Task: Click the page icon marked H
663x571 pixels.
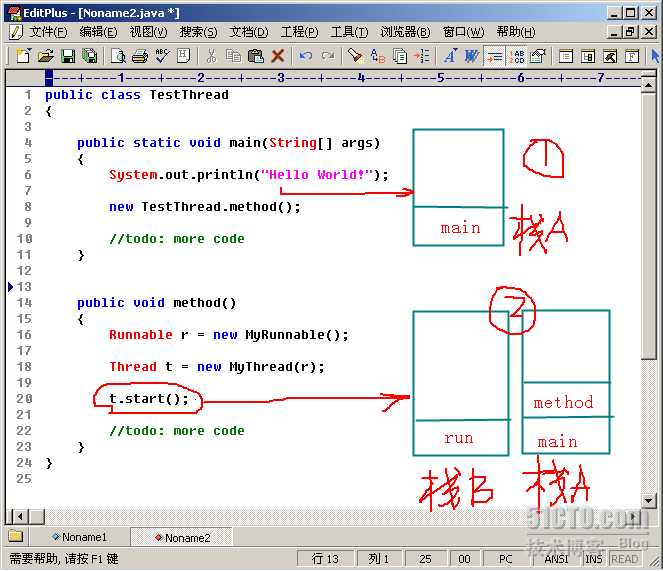Action: [183, 56]
